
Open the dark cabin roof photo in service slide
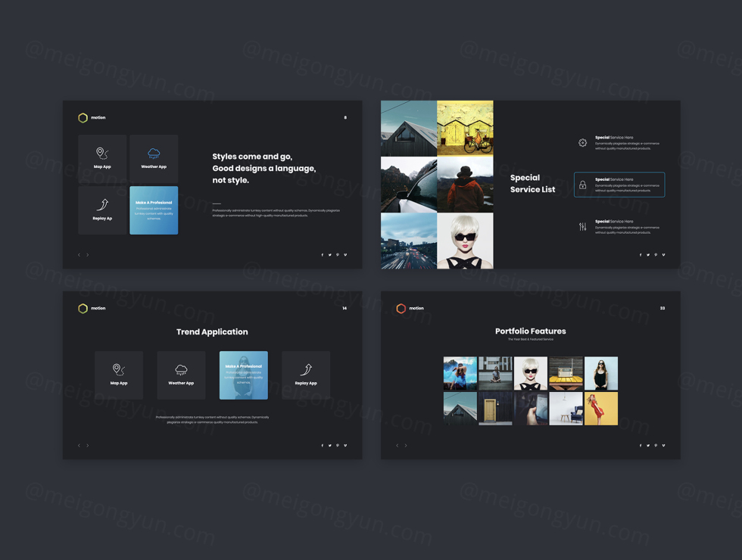click(409, 128)
